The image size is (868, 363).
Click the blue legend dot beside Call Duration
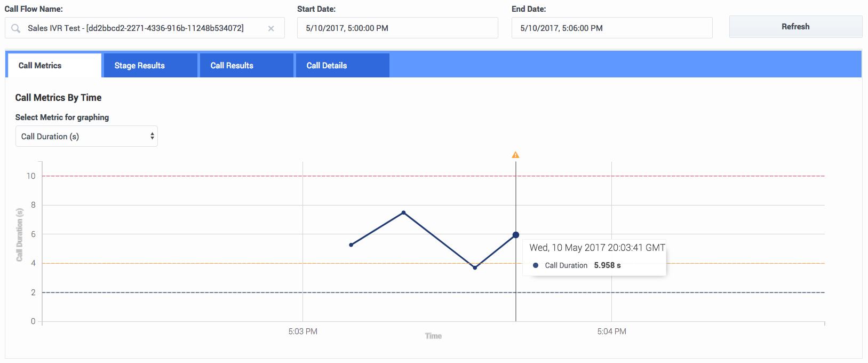point(536,265)
